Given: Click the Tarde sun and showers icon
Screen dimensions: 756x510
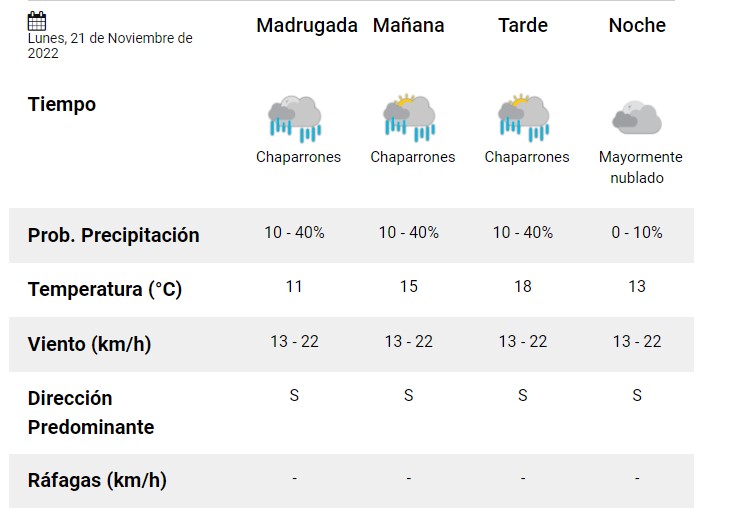Looking at the screenshot, I should click(523, 118).
